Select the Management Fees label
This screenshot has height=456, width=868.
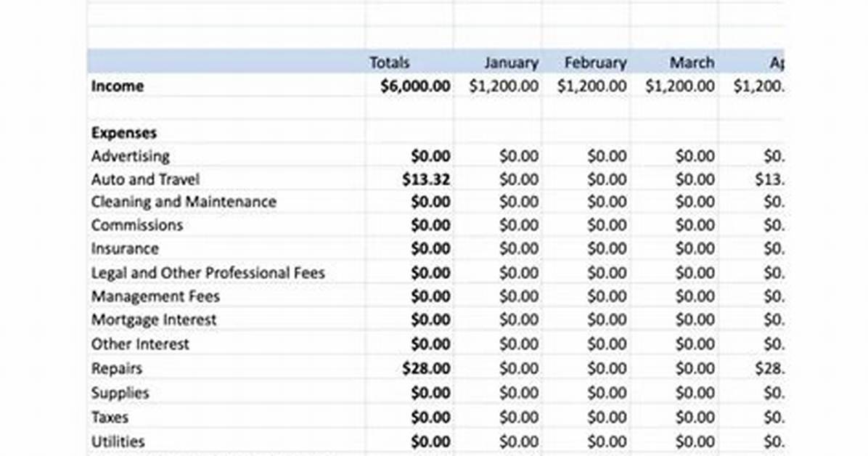point(155,296)
